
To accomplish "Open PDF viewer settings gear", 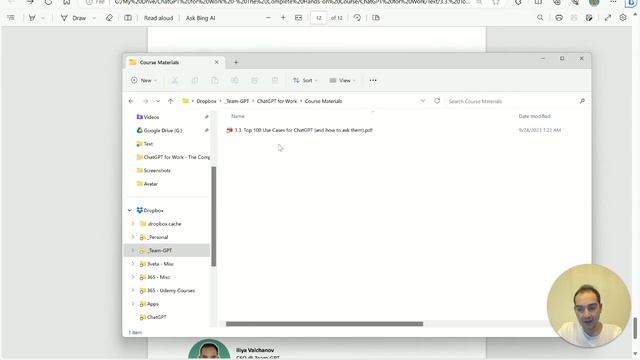I will [x=622, y=18].
